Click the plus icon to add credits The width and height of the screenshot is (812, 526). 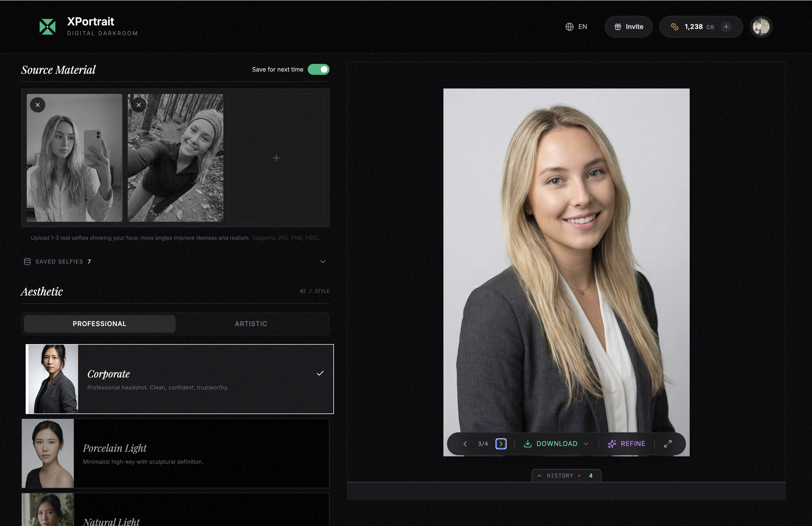coord(726,26)
